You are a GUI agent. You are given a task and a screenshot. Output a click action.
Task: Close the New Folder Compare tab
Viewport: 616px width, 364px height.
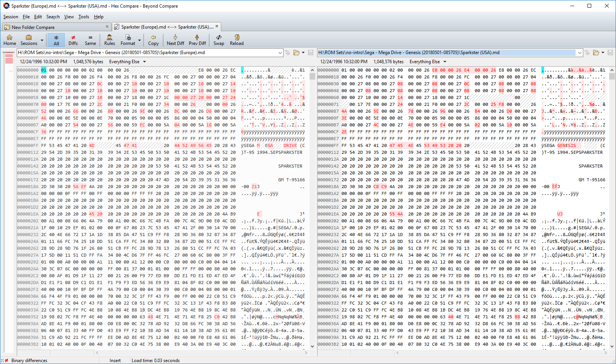coord(107,27)
